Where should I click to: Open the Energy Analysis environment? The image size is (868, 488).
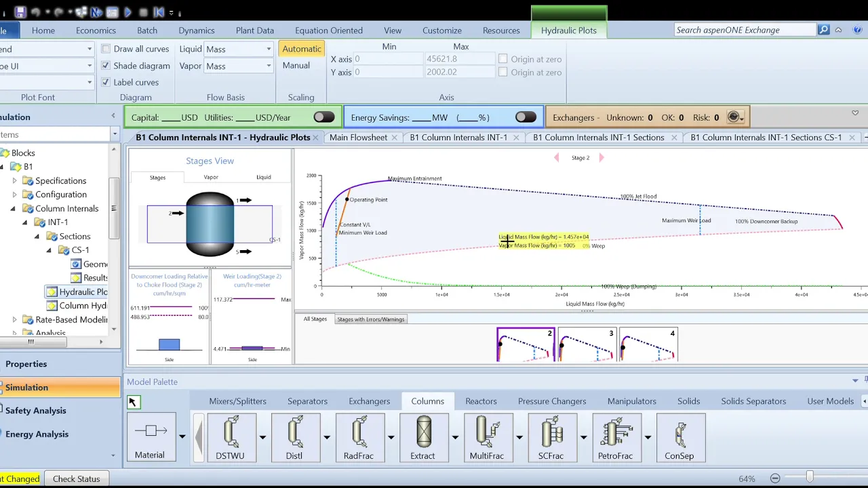pyautogui.click(x=60, y=434)
